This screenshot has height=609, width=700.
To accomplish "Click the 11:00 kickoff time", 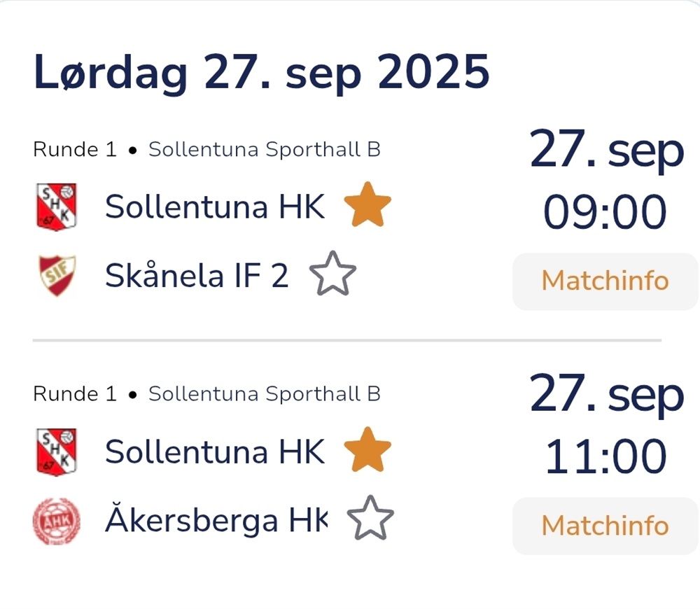I will [605, 457].
